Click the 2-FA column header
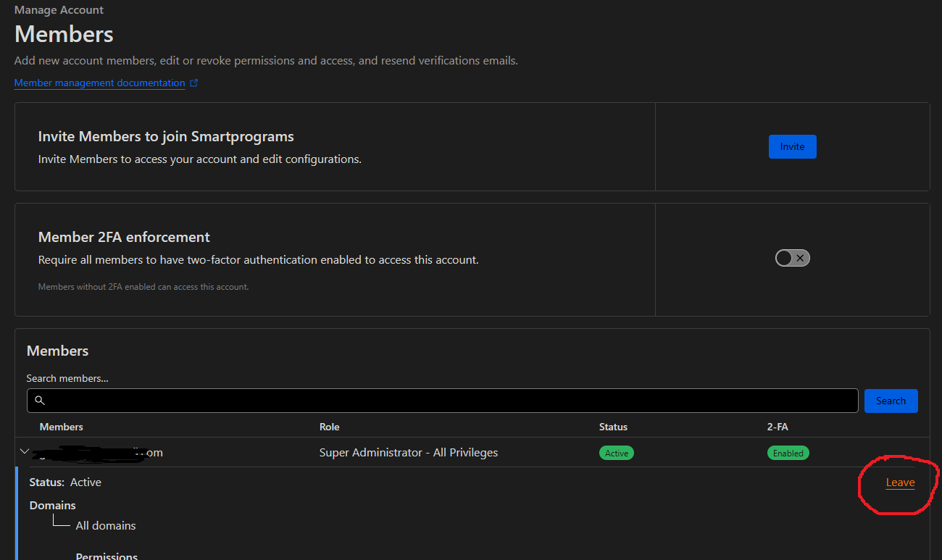This screenshot has height=560, width=942. coord(778,427)
